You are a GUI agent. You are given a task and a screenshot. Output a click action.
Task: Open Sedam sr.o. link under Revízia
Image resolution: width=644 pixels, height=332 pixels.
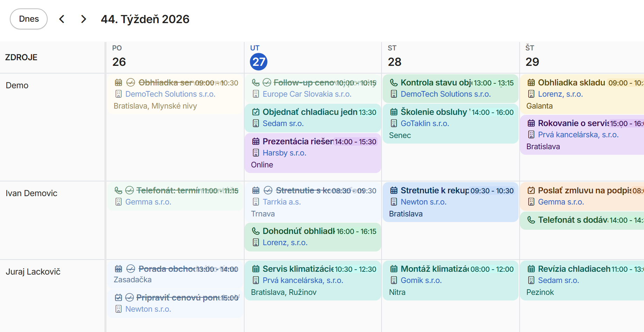(559, 281)
